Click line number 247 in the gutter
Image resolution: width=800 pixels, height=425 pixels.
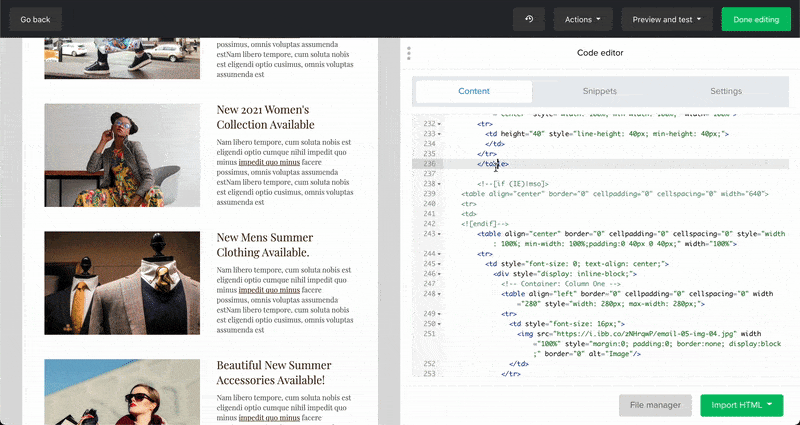tap(429, 284)
